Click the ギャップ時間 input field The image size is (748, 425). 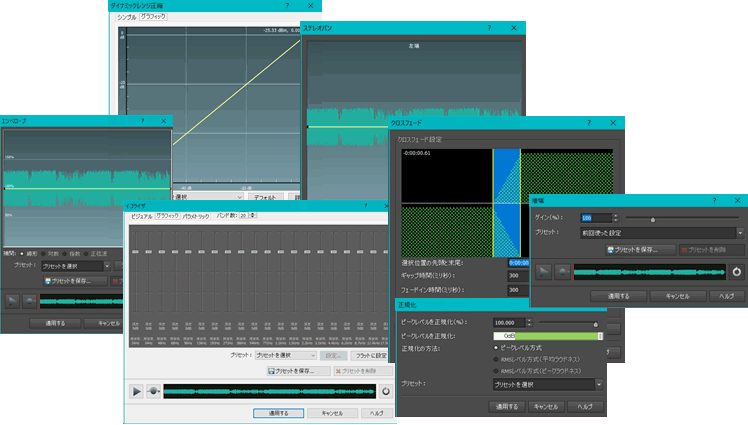(518, 275)
